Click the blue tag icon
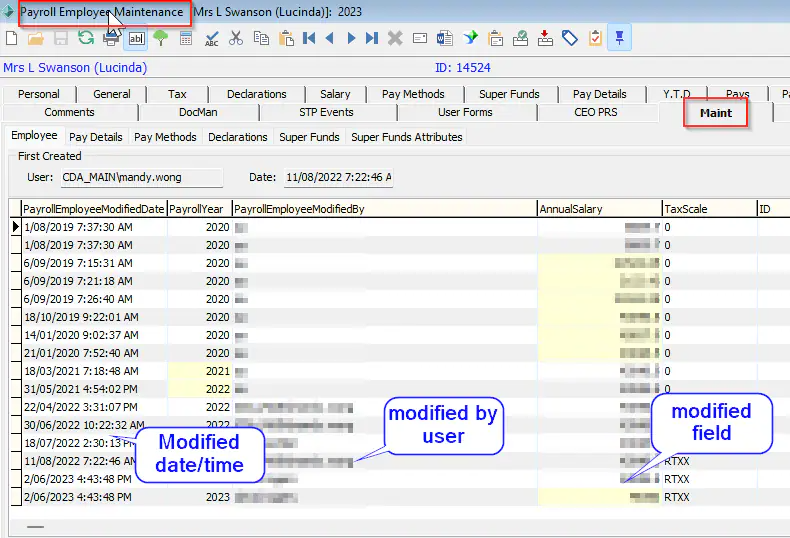Image resolution: width=790 pixels, height=538 pixels. tap(569, 38)
